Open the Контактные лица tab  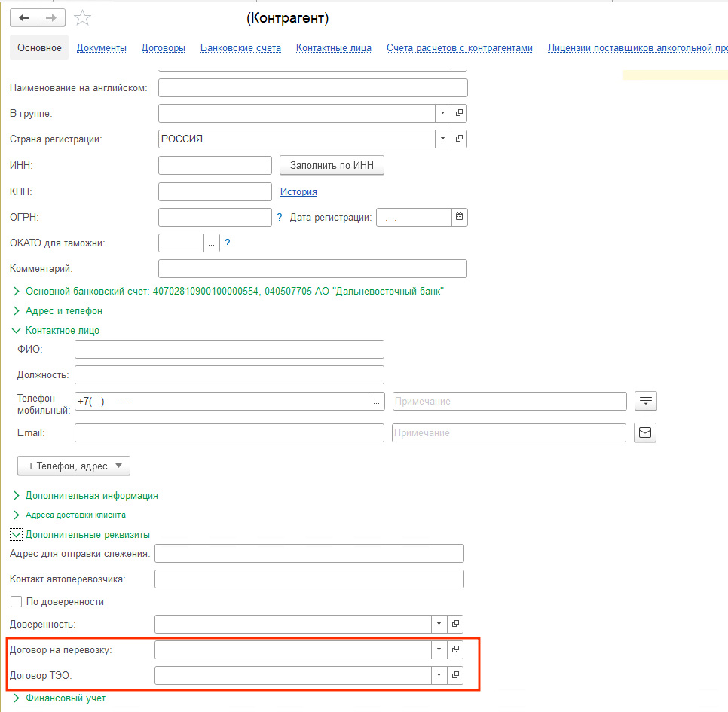[x=334, y=47]
